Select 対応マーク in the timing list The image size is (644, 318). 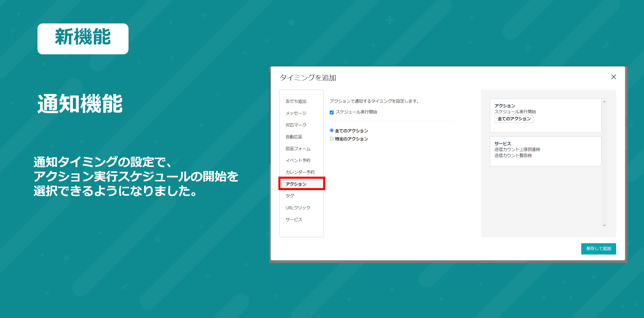(296, 125)
